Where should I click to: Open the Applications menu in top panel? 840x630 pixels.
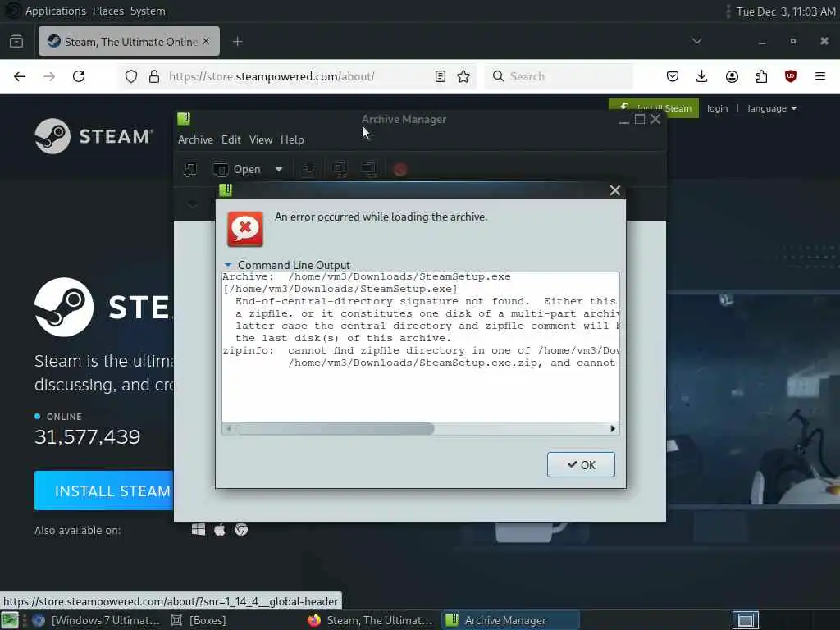(56, 11)
